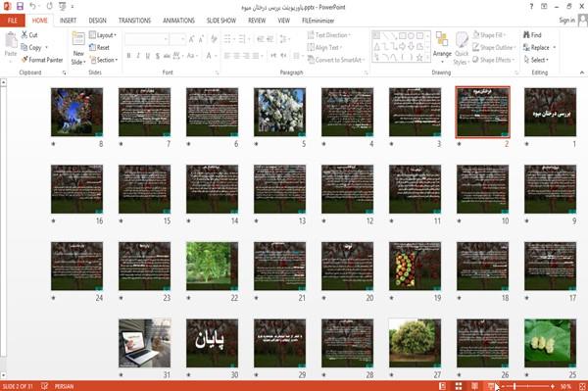
Task: Switch to ANIMATIONS tab
Action: 178,21
